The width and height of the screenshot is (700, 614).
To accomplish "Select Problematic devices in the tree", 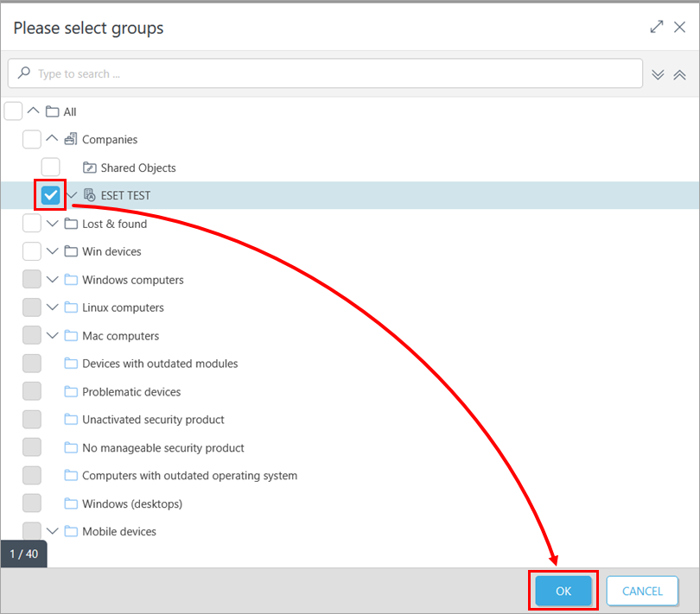I will 131,392.
